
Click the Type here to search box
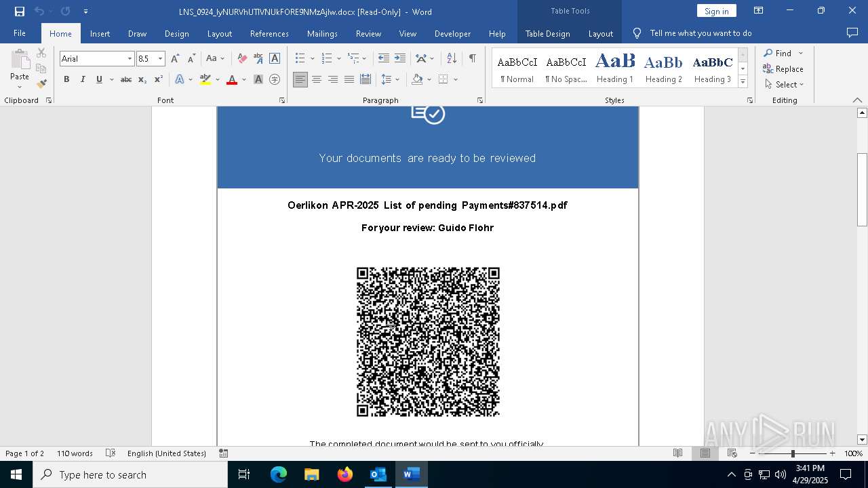tap(130, 474)
